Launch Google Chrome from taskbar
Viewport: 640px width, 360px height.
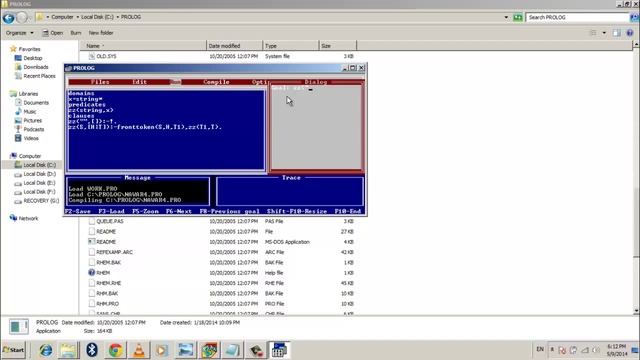116,350
